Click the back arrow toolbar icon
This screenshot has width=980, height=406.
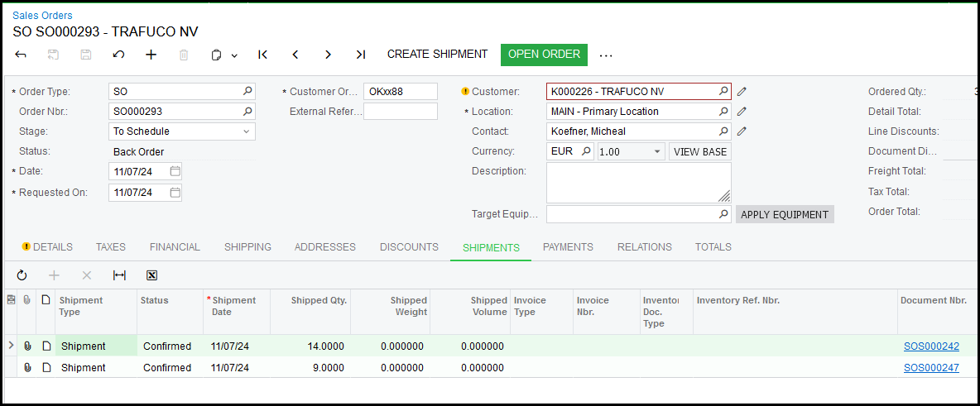(22, 55)
